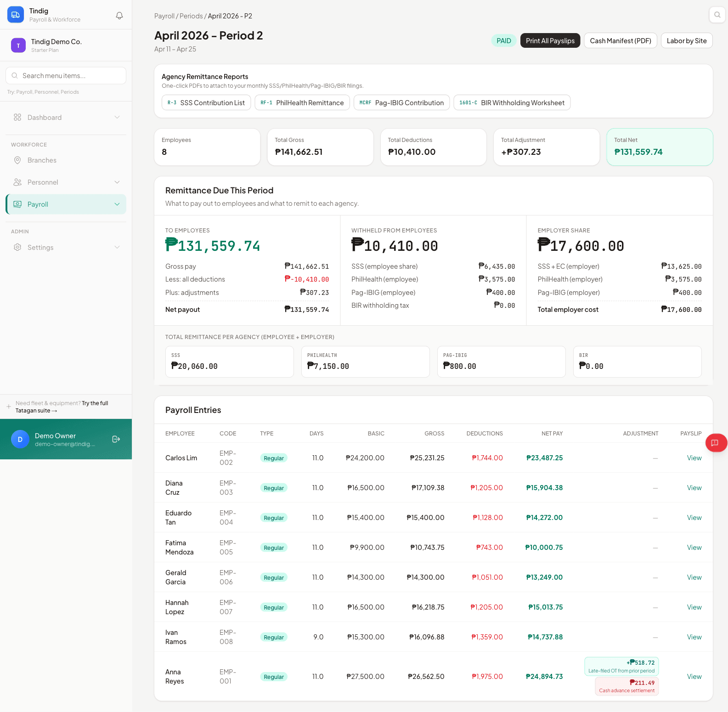
Task: Click the Employees count card
Action: coord(207,147)
